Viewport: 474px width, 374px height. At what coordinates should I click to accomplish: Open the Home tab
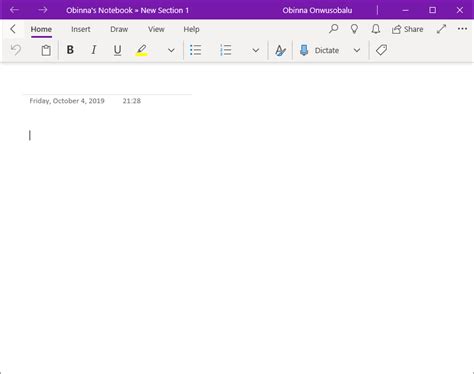pyautogui.click(x=41, y=29)
